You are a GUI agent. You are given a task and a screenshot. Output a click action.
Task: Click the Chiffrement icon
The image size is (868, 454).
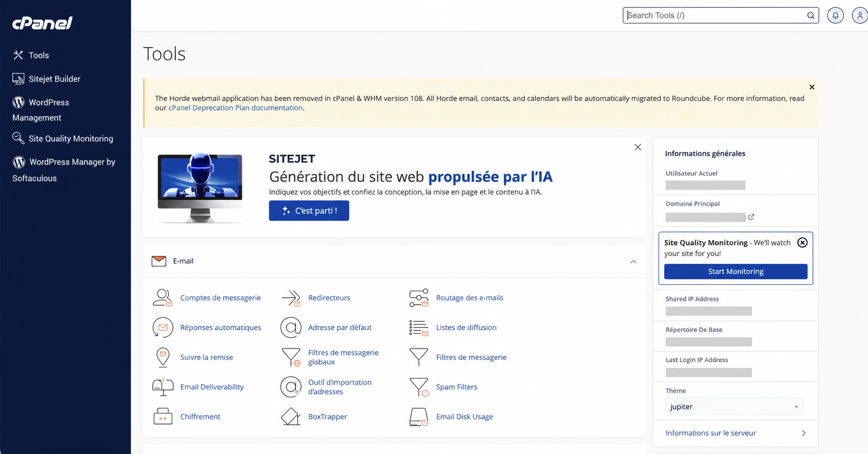click(x=163, y=416)
